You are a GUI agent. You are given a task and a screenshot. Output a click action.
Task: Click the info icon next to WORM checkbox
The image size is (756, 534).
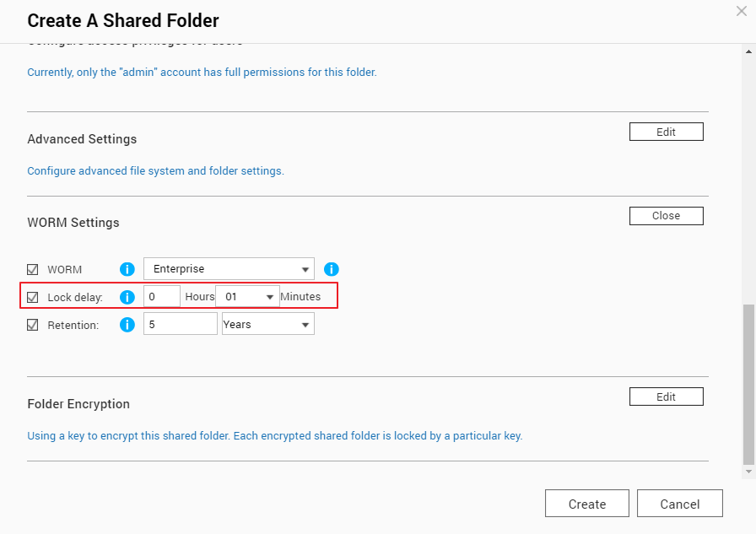(127, 269)
